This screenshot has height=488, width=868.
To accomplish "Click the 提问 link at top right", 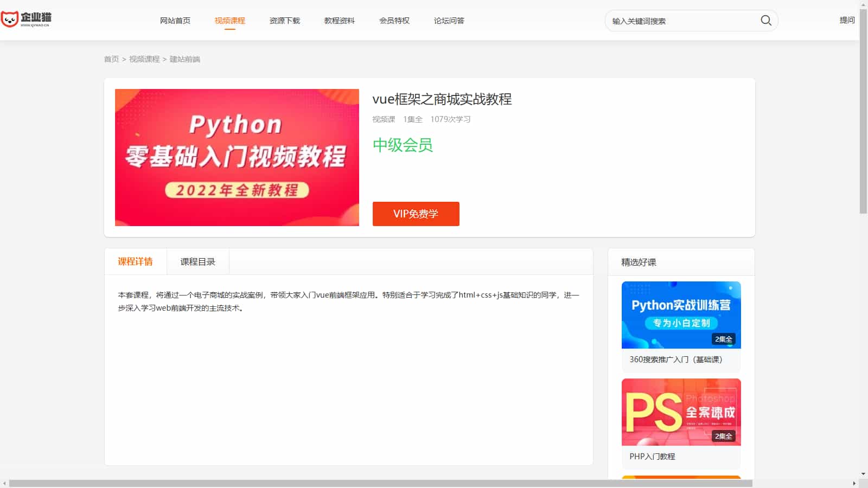I will point(846,20).
